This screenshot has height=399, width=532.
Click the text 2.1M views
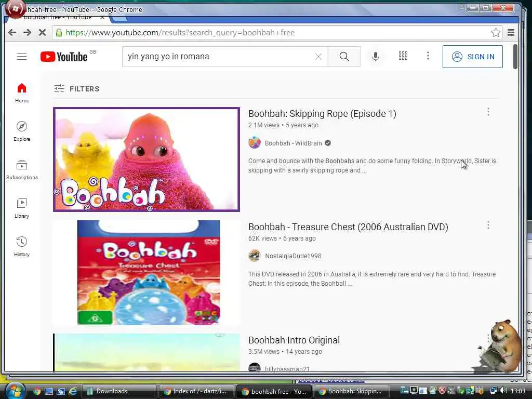263,125
